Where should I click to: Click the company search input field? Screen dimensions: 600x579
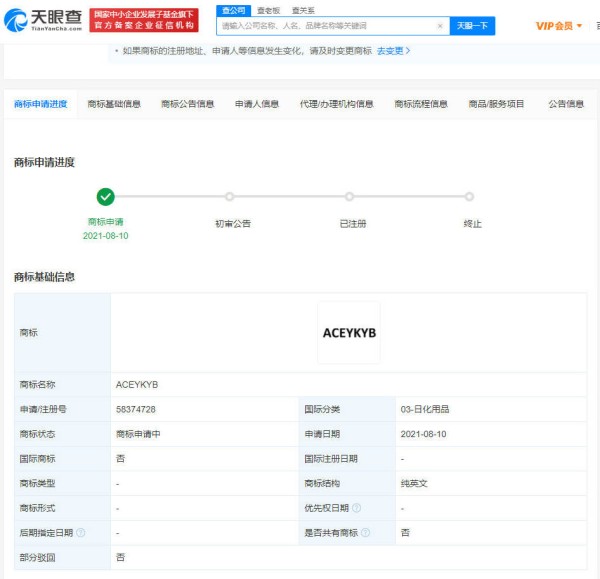[x=325, y=26]
